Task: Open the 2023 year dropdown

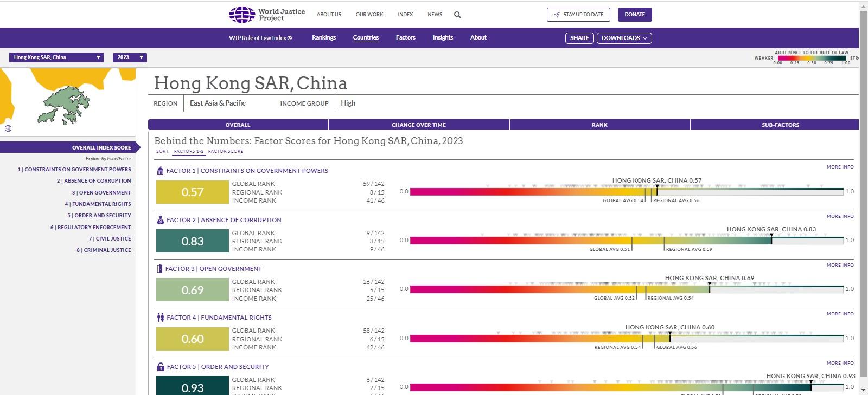Action: coord(130,57)
